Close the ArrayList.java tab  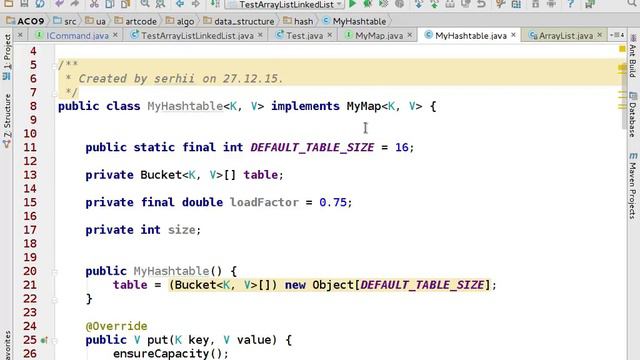pyautogui.click(x=600, y=35)
